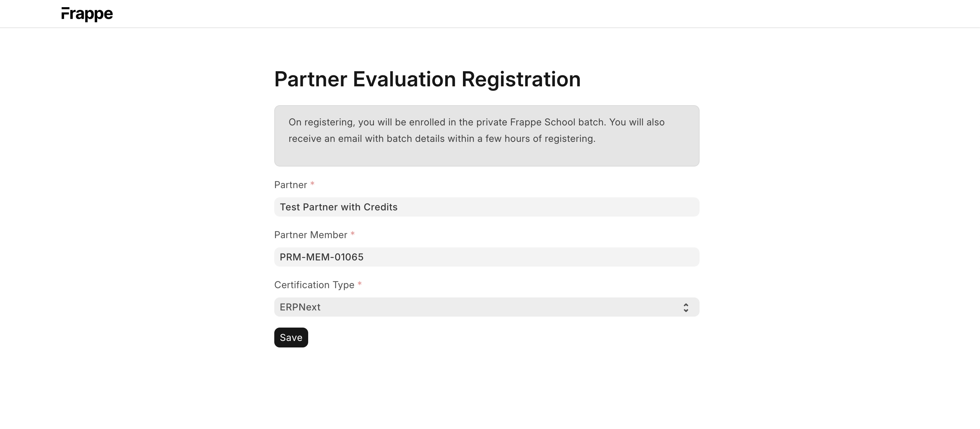This screenshot has height=429, width=980.
Task: Click the enrollment info notice box
Action: coord(487,135)
